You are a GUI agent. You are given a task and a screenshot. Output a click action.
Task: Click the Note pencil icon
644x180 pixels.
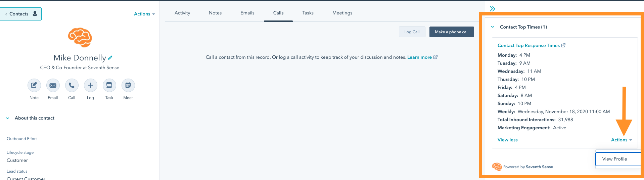click(34, 85)
